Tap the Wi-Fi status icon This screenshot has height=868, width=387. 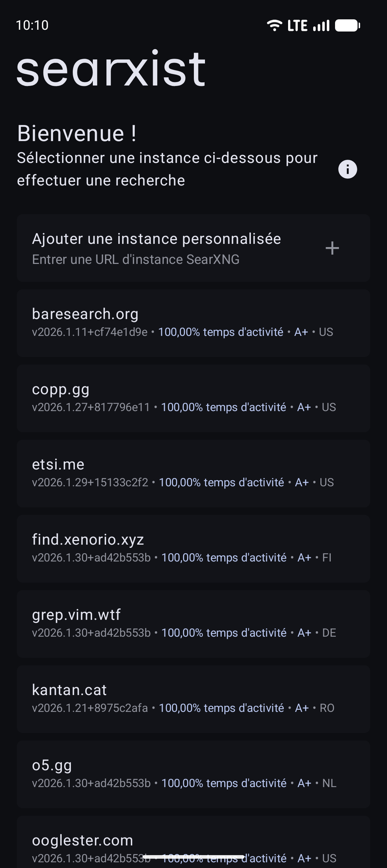(274, 25)
